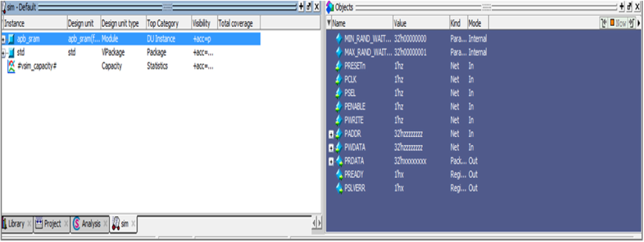Viewport: 644px width, 242px height.
Task: Undock the sim panel
Action: pyautogui.click(x=309, y=7)
